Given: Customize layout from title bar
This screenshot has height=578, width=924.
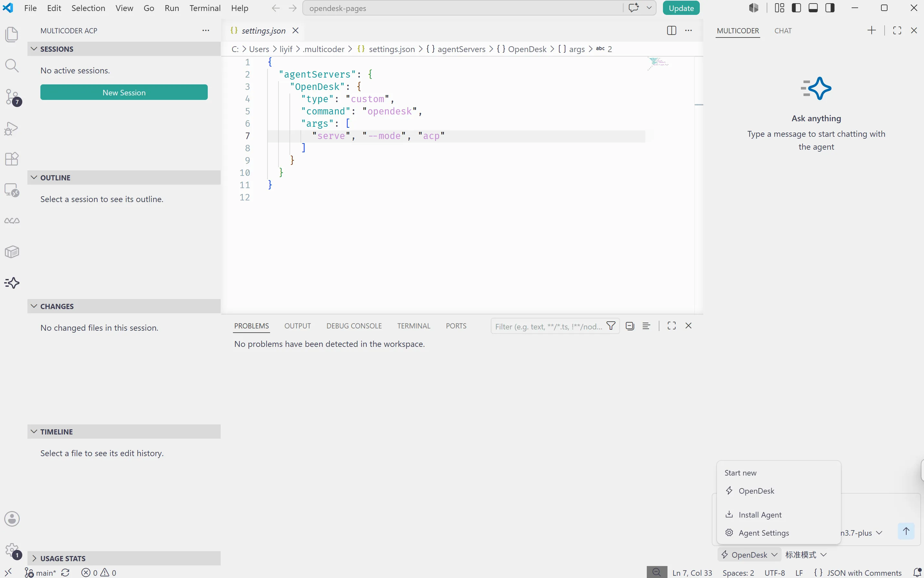Looking at the screenshot, I should pos(780,8).
